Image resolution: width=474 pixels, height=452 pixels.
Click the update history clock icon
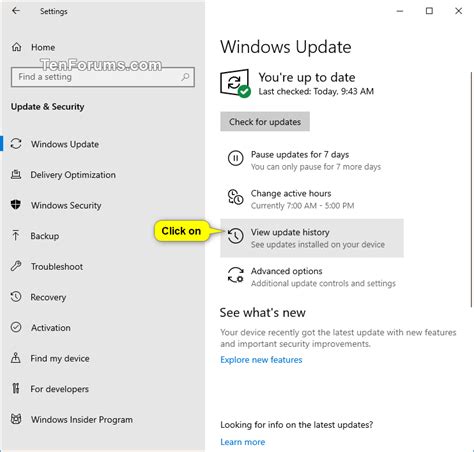click(x=235, y=236)
